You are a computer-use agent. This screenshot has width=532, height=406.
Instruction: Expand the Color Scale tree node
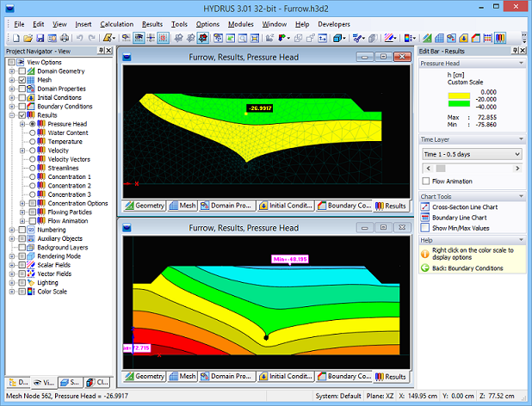coord(12,292)
